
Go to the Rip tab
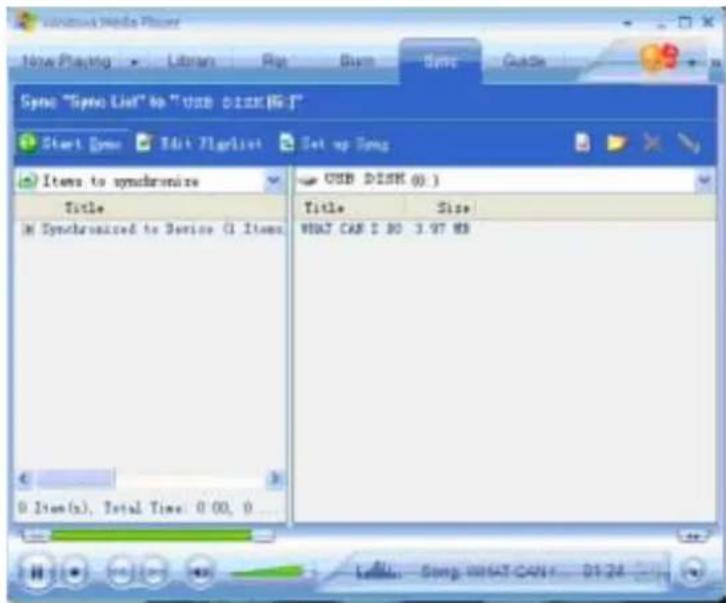click(x=275, y=61)
